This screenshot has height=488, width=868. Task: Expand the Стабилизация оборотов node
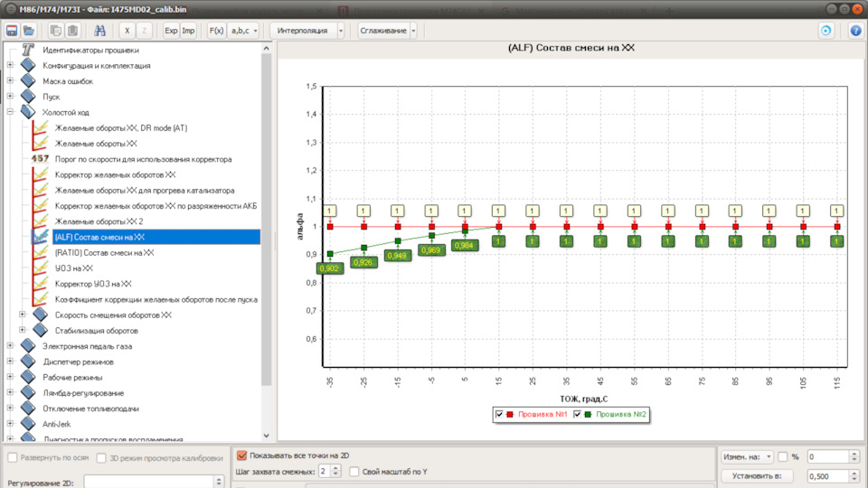tap(22, 330)
